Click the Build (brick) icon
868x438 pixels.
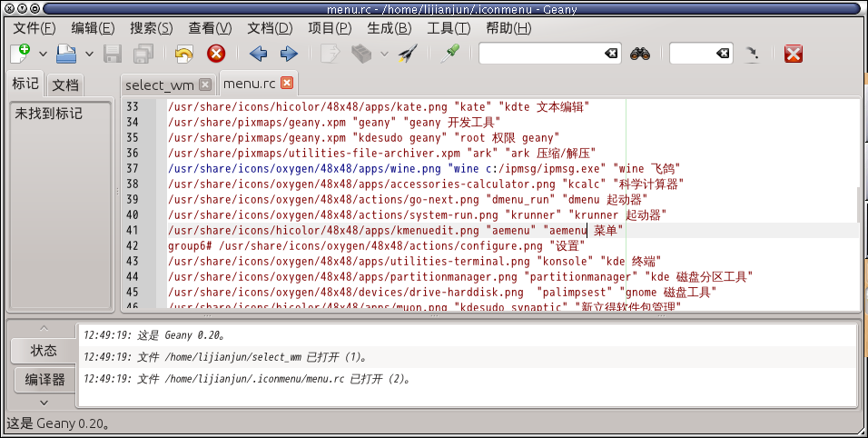[x=361, y=54]
